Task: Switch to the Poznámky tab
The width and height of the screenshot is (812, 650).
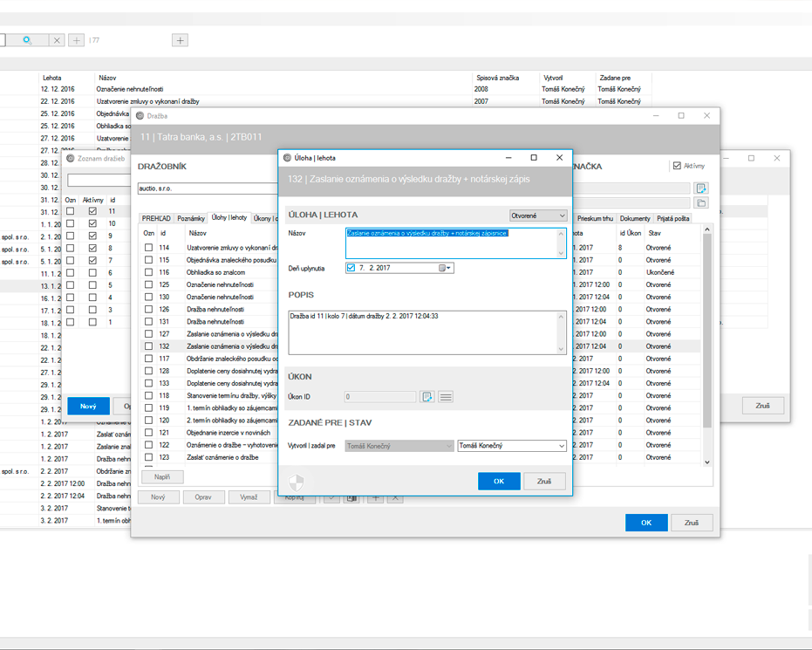Action: pyautogui.click(x=190, y=219)
